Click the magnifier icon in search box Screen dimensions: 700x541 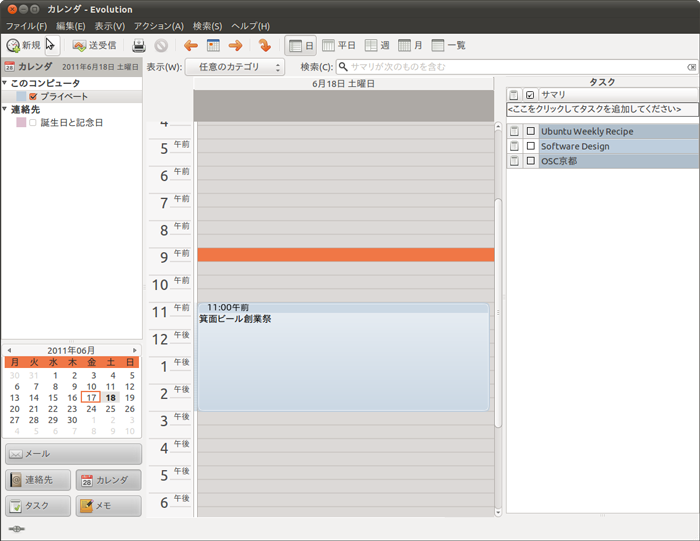tap(343, 67)
